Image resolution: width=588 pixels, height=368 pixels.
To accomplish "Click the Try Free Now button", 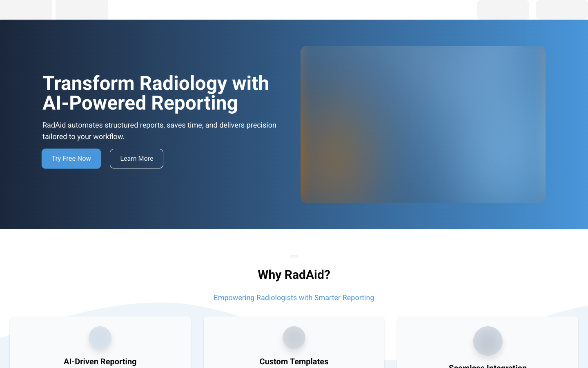I will tap(71, 159).
